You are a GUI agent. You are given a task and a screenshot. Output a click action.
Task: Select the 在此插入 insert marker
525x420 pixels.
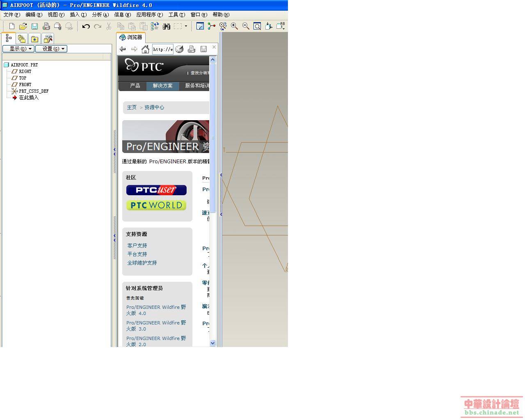coord(25,98)
